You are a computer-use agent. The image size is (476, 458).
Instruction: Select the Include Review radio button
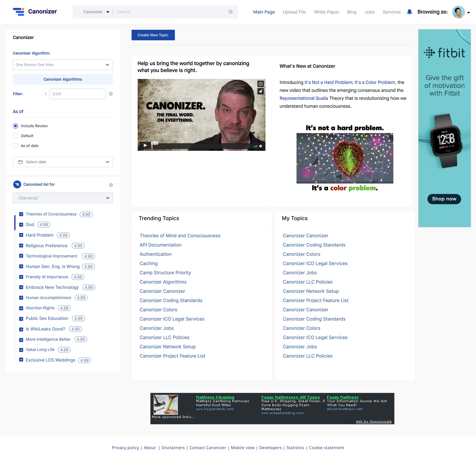16,126
